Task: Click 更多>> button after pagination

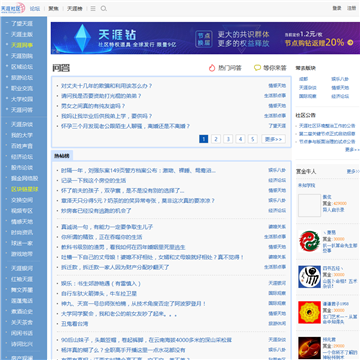Action: pos(273,139)
